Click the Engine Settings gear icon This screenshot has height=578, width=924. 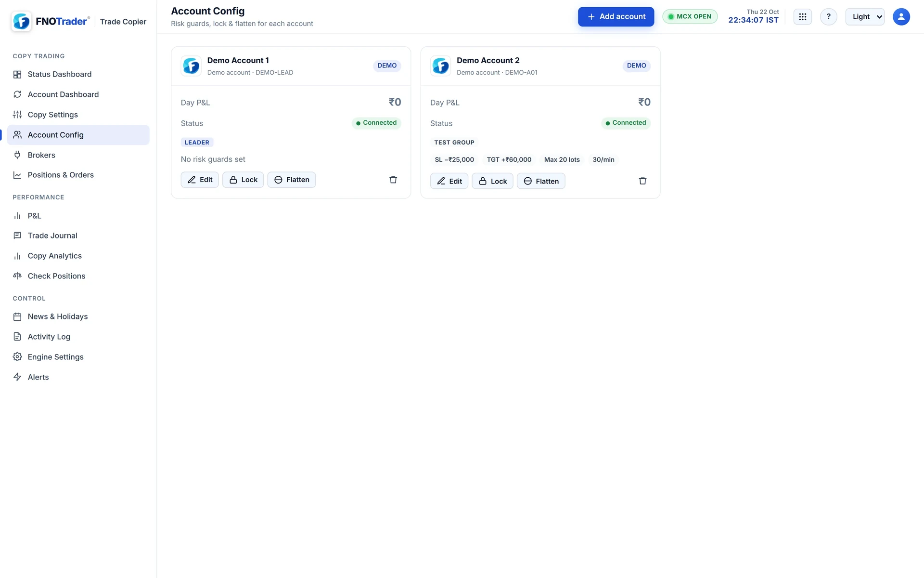[x=17, y=357]
